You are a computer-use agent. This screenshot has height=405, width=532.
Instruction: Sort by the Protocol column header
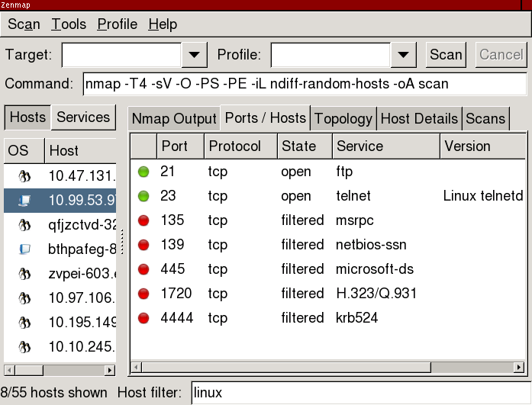[240, 146]
